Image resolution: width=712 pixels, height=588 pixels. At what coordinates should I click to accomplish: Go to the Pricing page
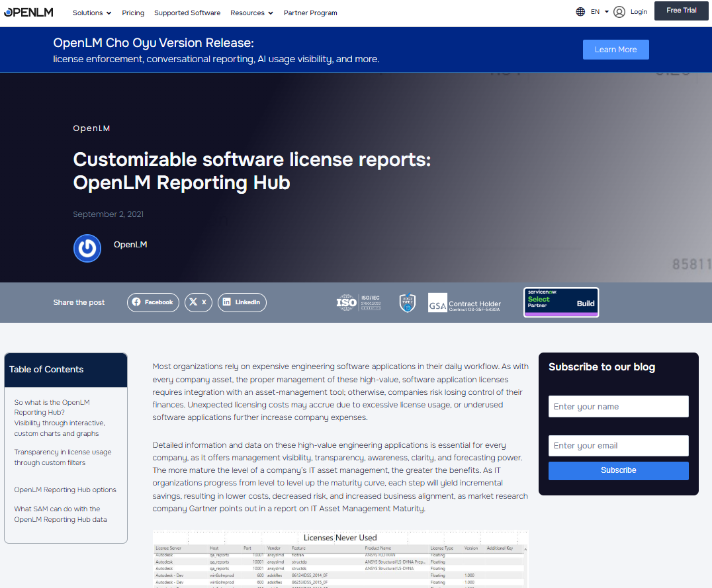pos(133,13)
